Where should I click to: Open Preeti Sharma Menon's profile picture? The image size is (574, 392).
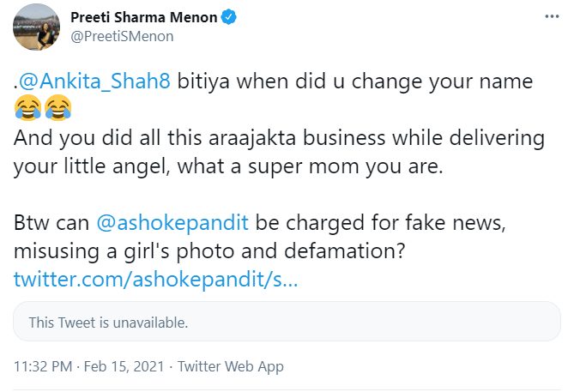click(36, 27)
